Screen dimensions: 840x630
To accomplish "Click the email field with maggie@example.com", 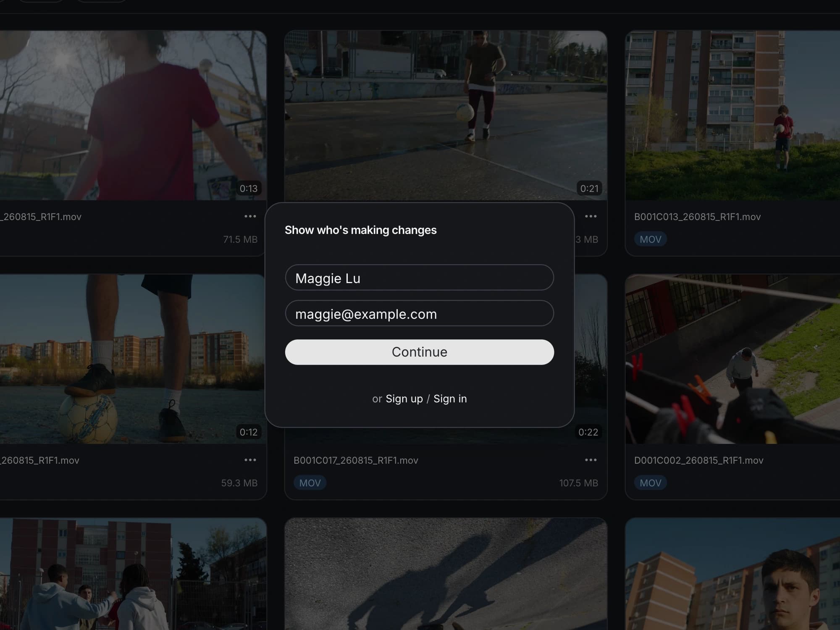I will (419, 313).
